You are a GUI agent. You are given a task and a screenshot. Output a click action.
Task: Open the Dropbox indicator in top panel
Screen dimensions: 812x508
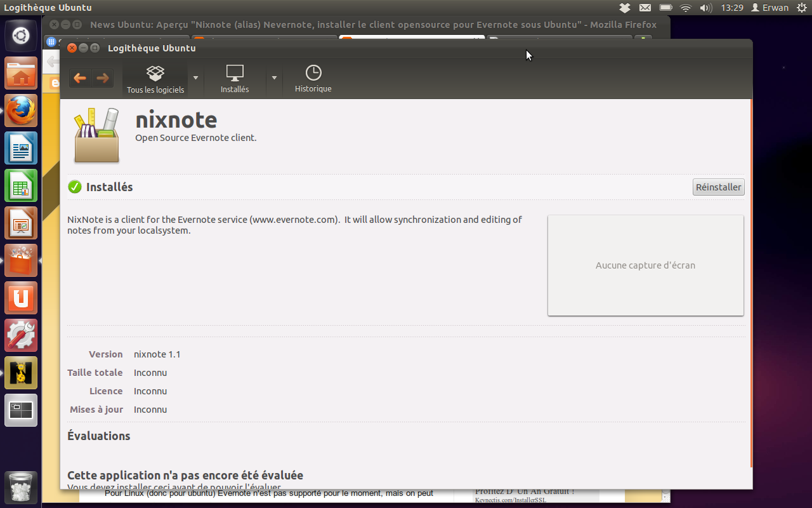pos(625,8)
